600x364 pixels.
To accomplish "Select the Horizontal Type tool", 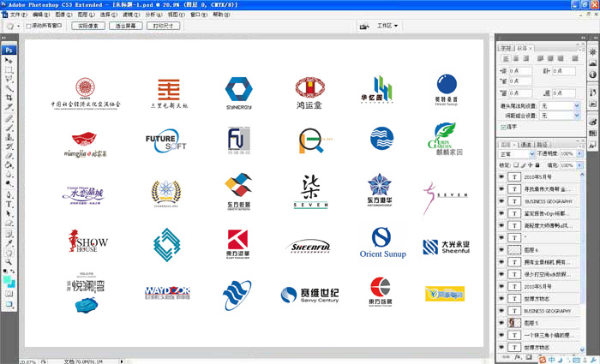I will 9,204.
